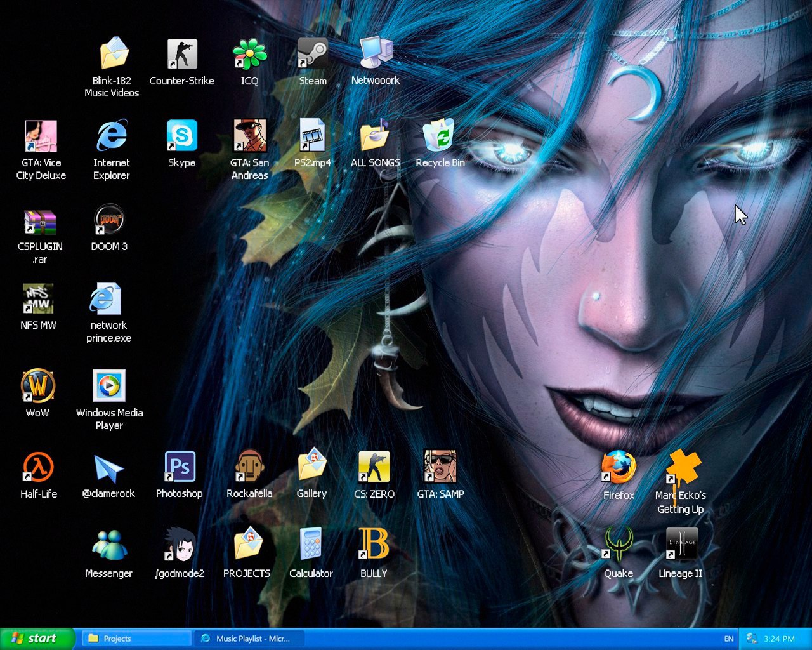Open the PROJECTS folder icon
Screen dimensions: 812x650
(247, 544)
